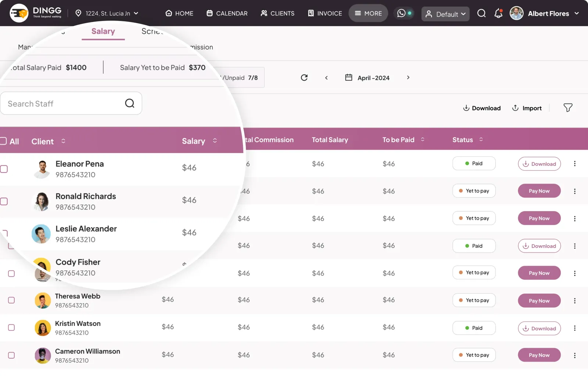This screenshot has height=381, width=588.
Task: Open the global search icon in header
Action: click(x=481, y=14)
